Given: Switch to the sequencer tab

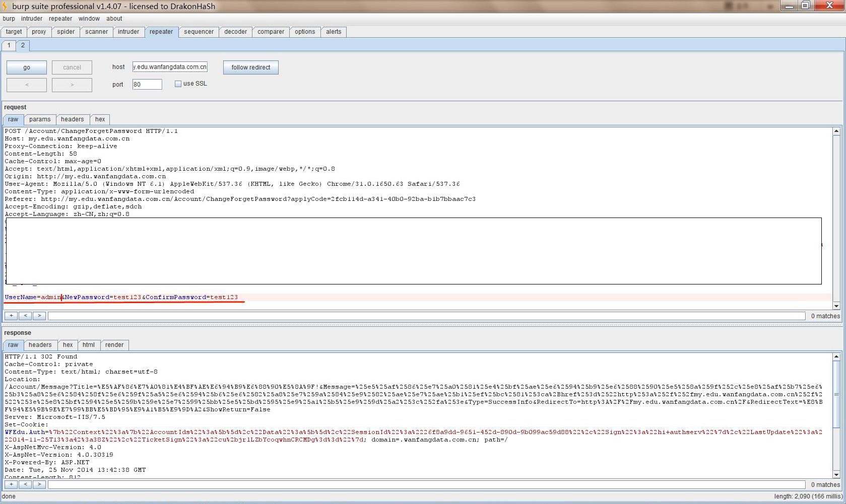Looking at the screenshot, I should coord(199,32).
